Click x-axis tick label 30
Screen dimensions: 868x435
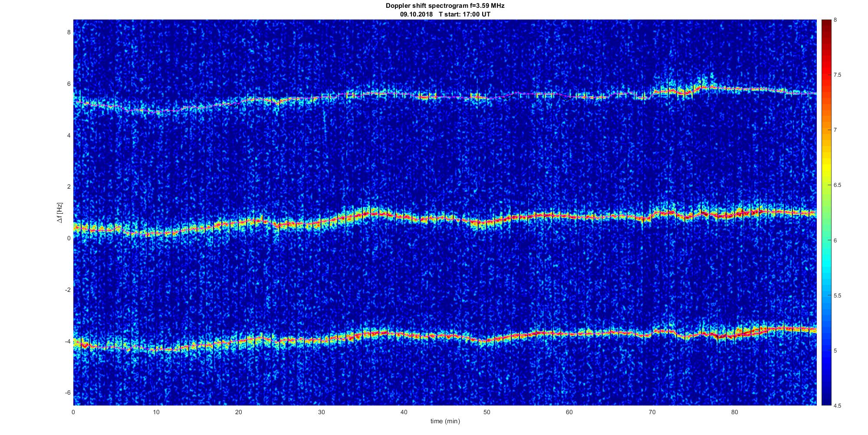(321, 412)
